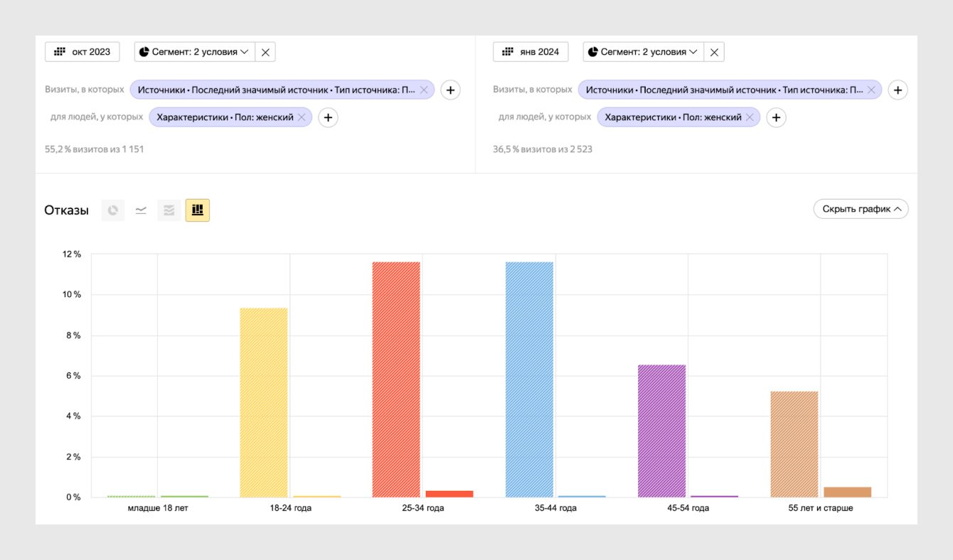Add a people condition in left segment
953x560 pixels.
pyautogui.click(x=327, y=117)
